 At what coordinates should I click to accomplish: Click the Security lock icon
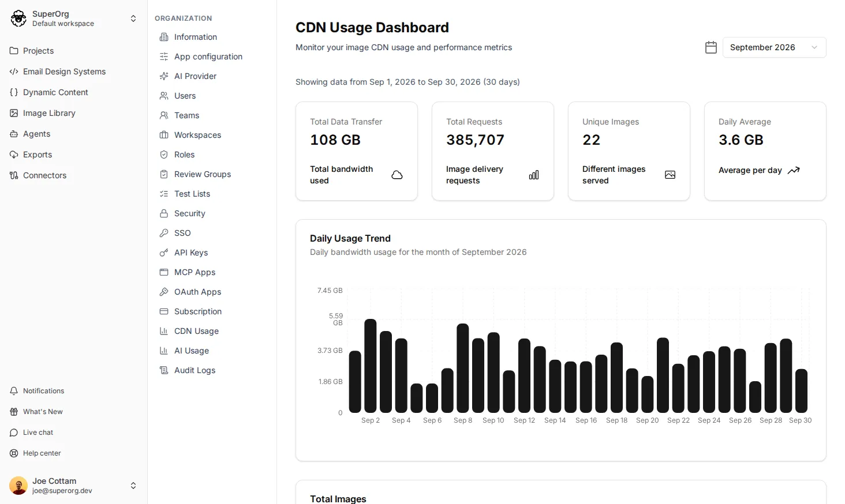(x=164, y=213)
